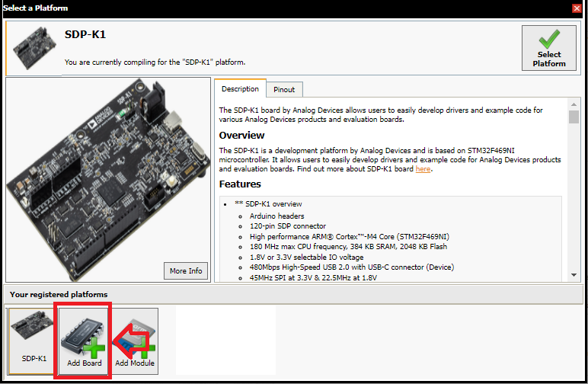This screenshot has height=384, width=588.
Task: Click the description scrollbar up arrow
Action: pyautogui.click(x=574, y=104)
